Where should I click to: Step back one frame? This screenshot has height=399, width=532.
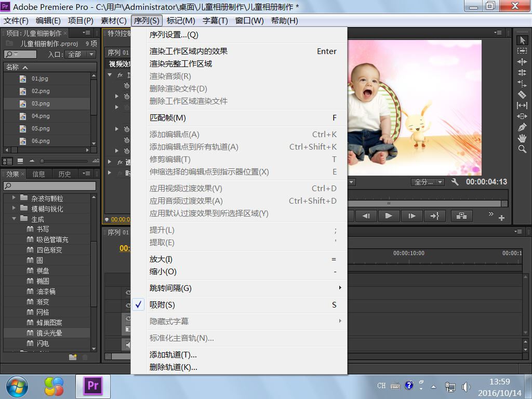[366, 216]
